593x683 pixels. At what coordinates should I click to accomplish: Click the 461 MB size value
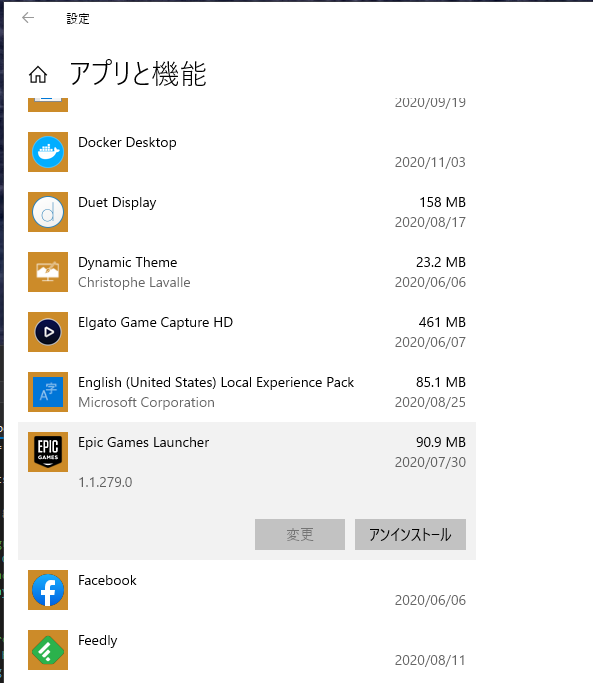tap(442, 322)
